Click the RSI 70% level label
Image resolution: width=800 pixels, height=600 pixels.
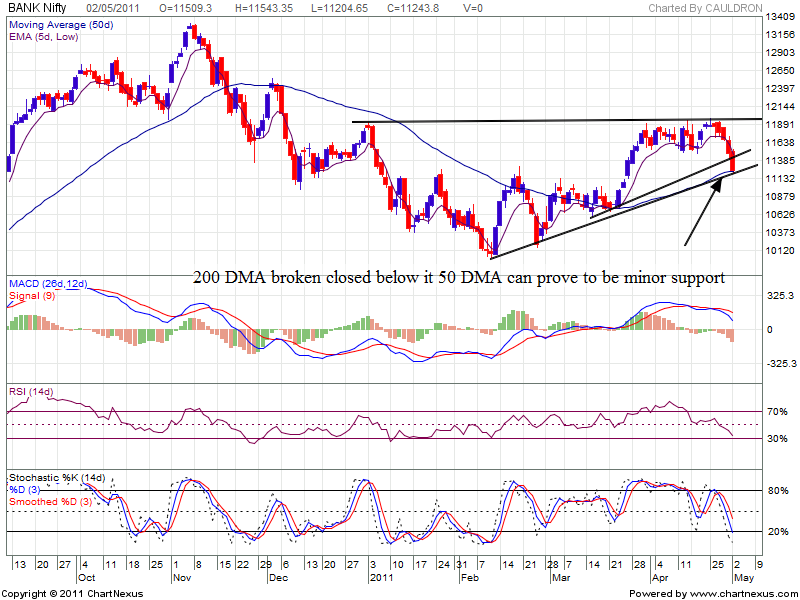(x=776, y=411)
